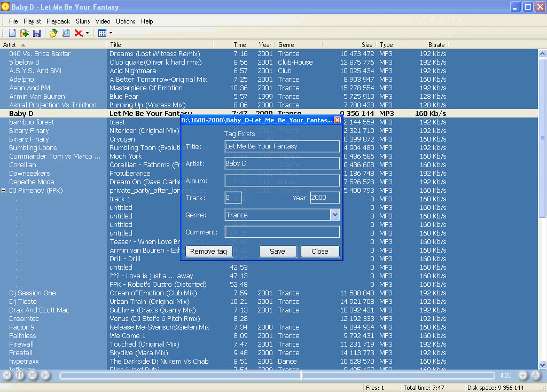
Task: Pause the current playback
Action: (x=20, y=375)
